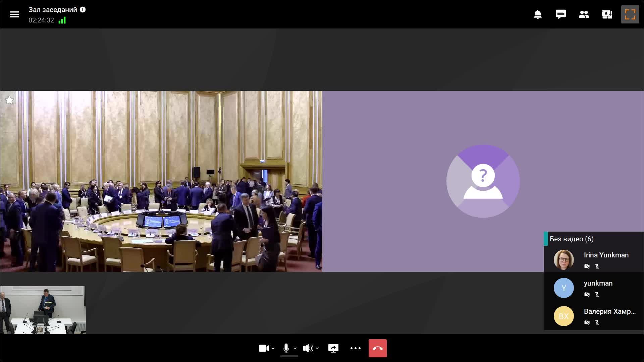The height and width of the screenshot is (362, 644).
Task: Pin video with the star icon
Action: (x=9, y=100)
